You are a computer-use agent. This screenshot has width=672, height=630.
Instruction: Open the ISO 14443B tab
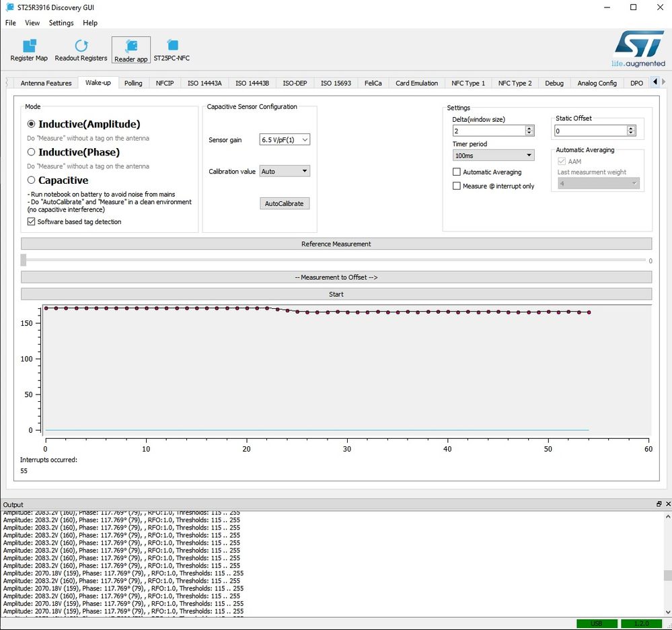click(x=252, y=83)
